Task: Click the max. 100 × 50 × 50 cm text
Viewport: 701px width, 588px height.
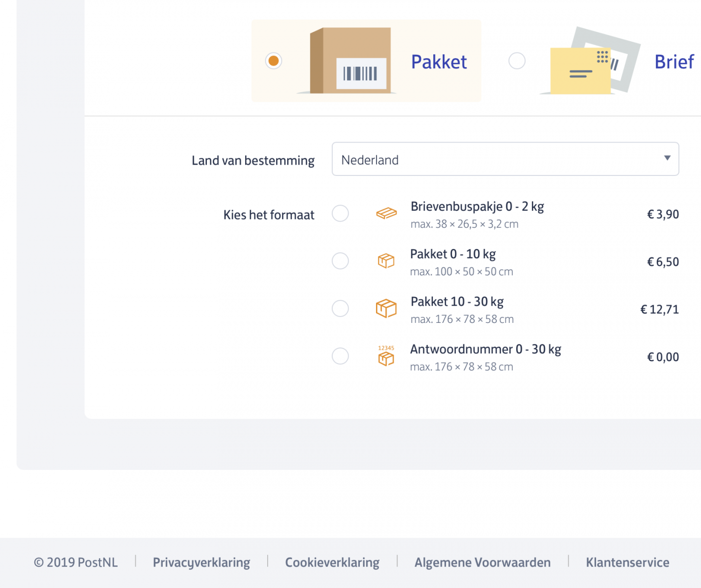Action: click(461, 271)
